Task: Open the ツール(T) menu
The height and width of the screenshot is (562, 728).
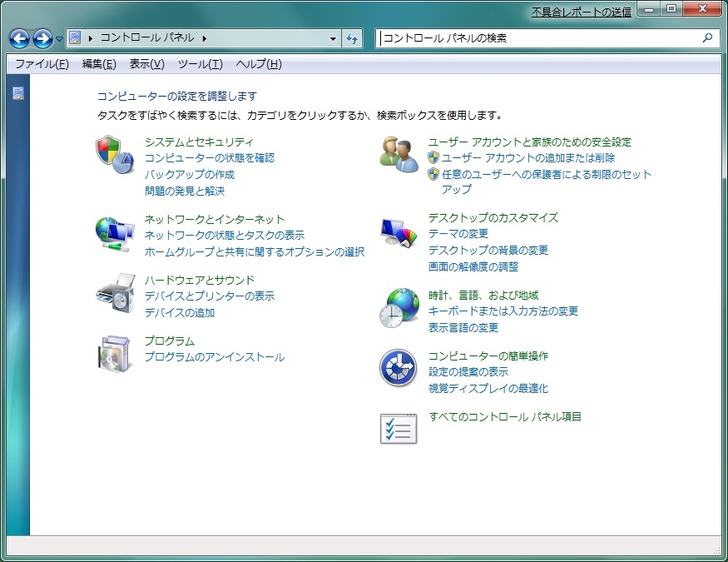Action: pyautogui.click(x=201, y=64)
